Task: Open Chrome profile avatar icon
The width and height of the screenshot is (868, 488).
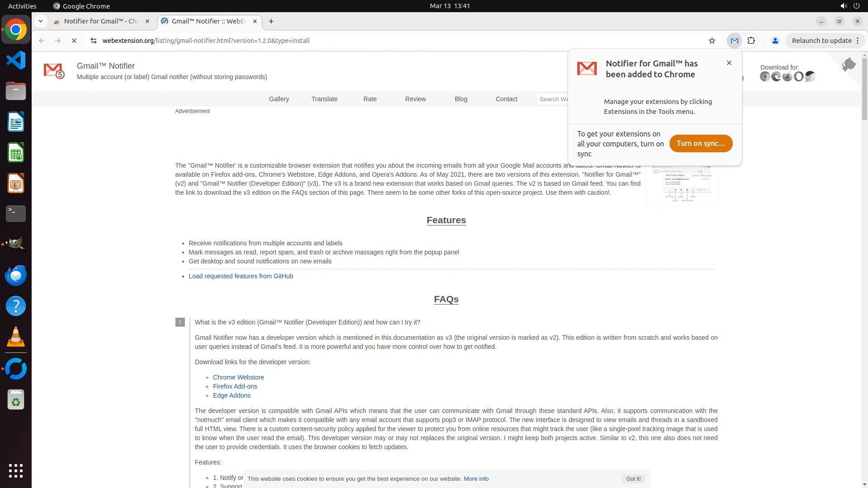Action: [775, 41]
